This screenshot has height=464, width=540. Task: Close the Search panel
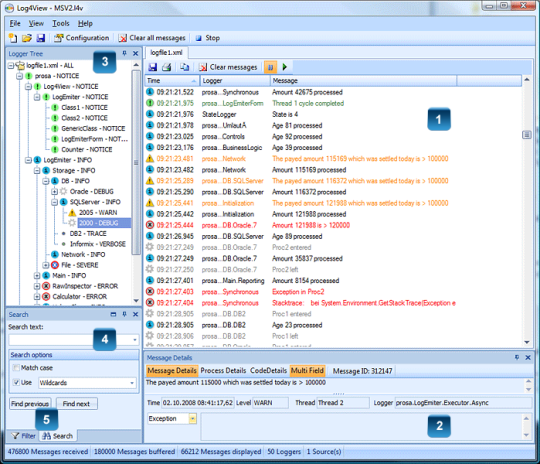(135, 314)
